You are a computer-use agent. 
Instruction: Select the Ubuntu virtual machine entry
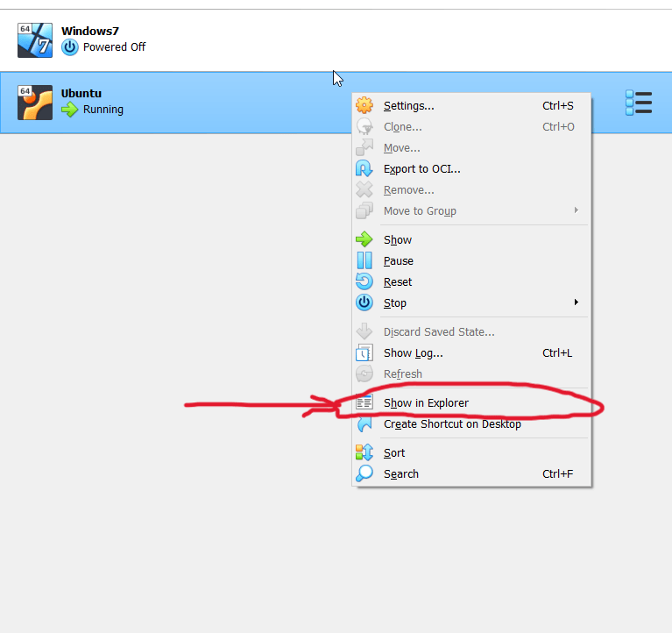click(336, 103)
